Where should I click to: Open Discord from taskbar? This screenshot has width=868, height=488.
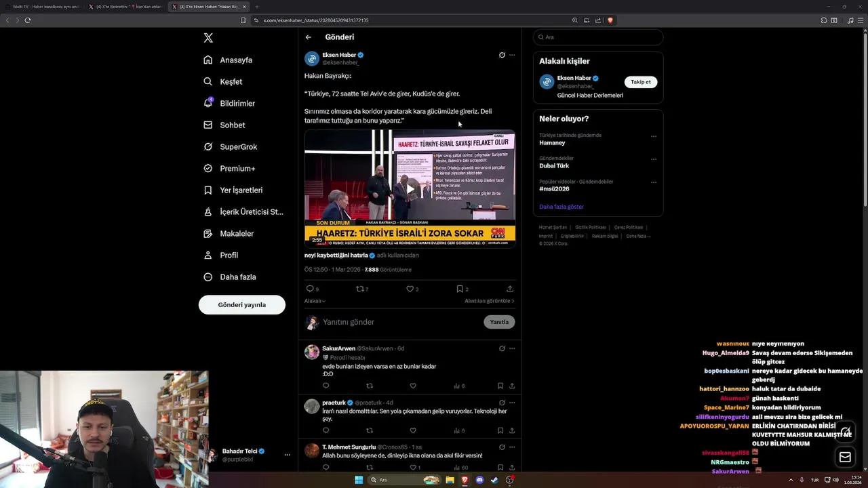click(479, 480)
